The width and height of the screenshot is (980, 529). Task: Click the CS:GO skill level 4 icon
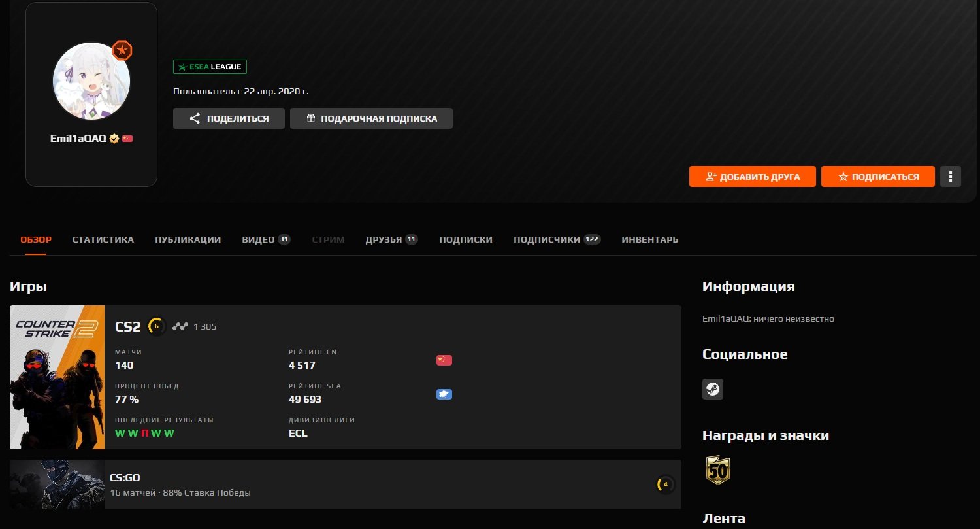(665, 485)
